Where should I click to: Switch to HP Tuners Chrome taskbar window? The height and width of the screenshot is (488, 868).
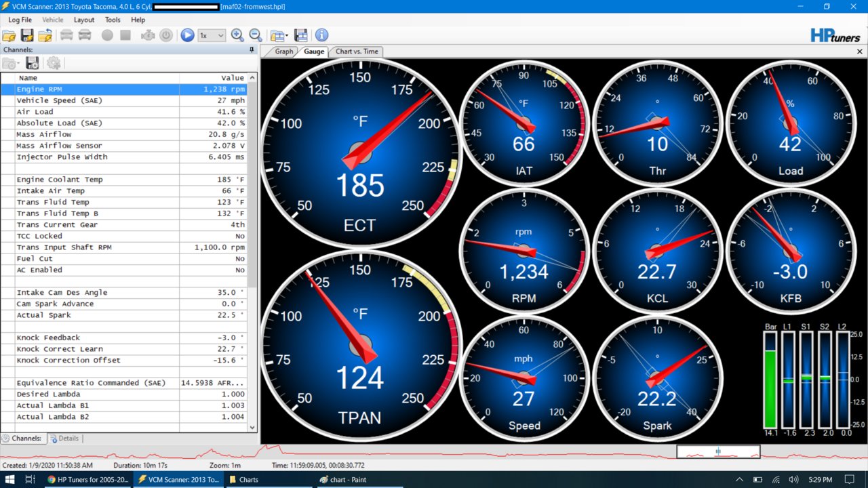click(x=88, y=479)
